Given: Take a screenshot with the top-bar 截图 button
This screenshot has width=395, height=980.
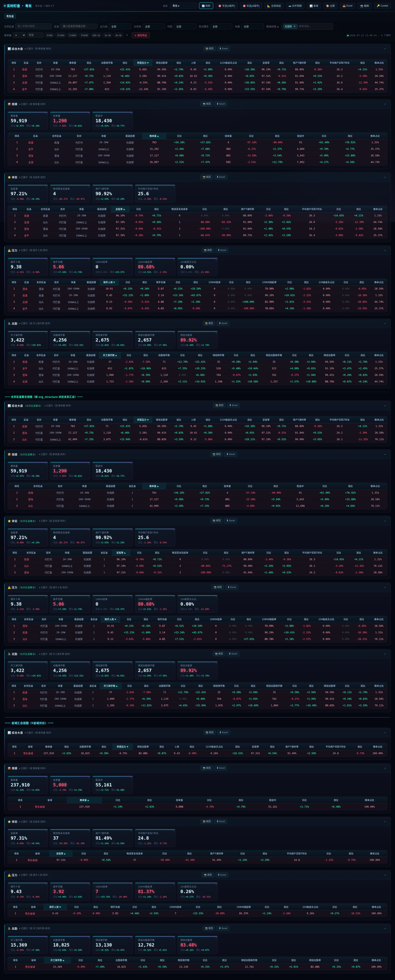Looking at the screenshot, I should pyautogui.click(x=365, y=6).
